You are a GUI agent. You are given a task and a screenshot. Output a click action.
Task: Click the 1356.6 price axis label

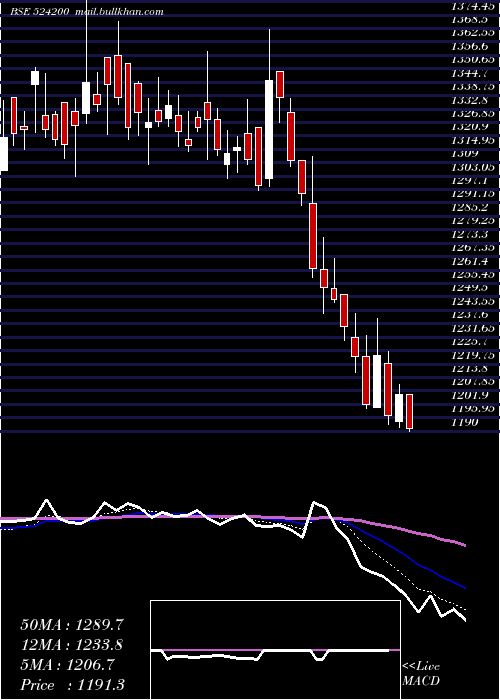tap(469, 46)
